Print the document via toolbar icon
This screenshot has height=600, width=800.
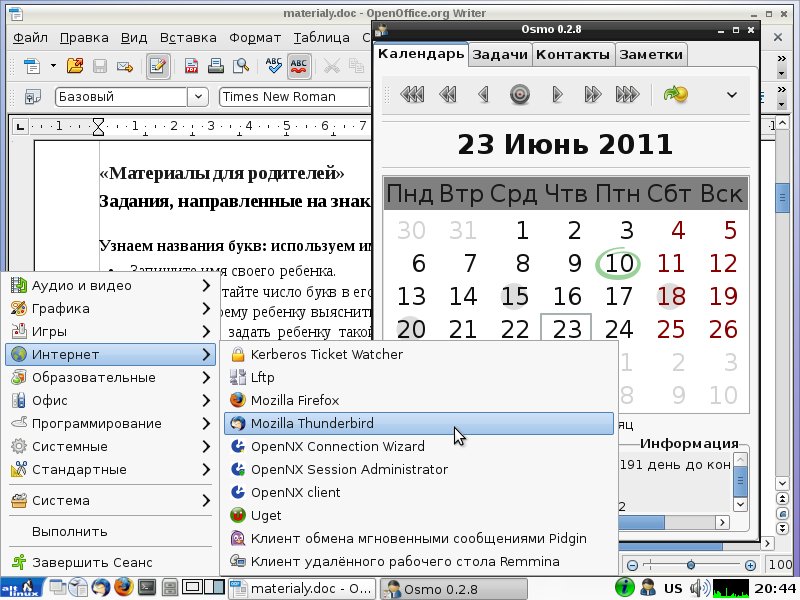216,65
